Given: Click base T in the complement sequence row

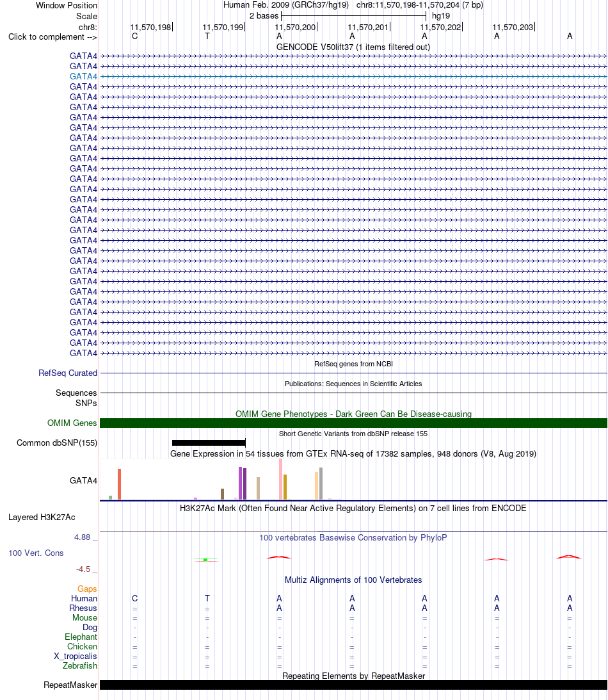Looking at the screenshot, I should [x=207, y=36].
